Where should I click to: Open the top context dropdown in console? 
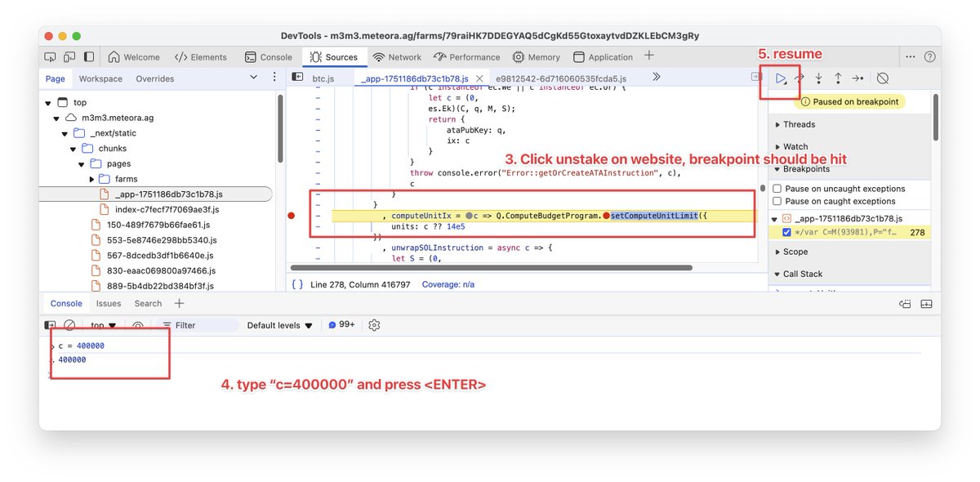click(x=103, y=325)
